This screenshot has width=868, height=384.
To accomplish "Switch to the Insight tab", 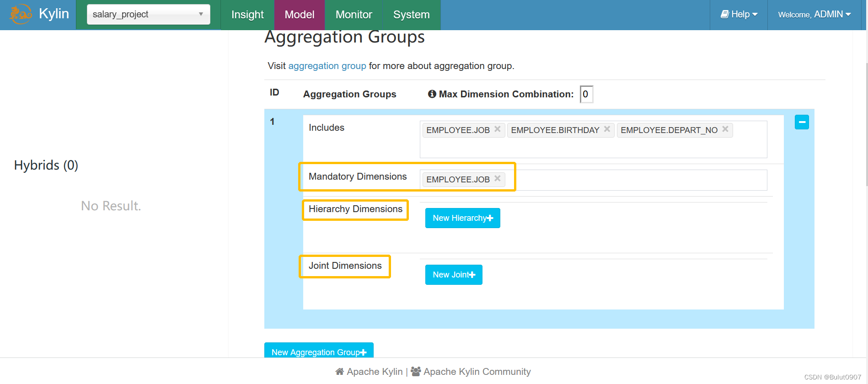I will pos(247,15).
